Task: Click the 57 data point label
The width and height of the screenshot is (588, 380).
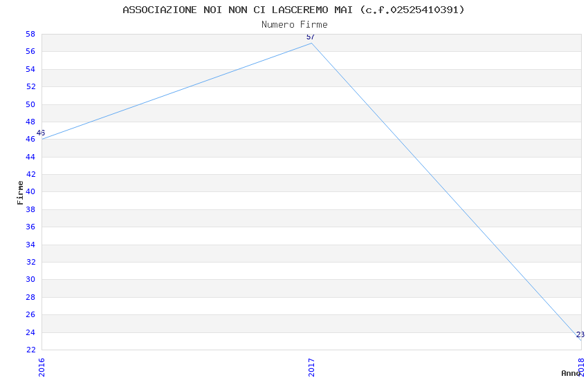Action: coord(310,37)
